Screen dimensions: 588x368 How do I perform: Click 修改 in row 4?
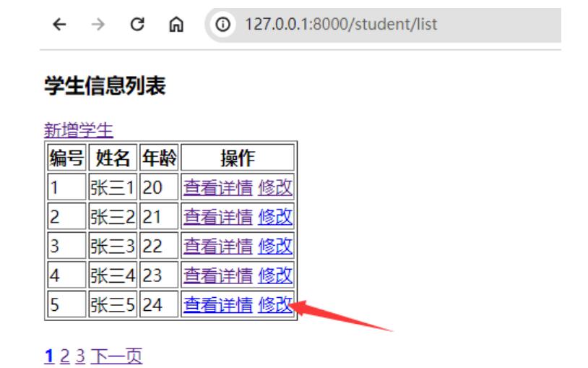(275, 275)
